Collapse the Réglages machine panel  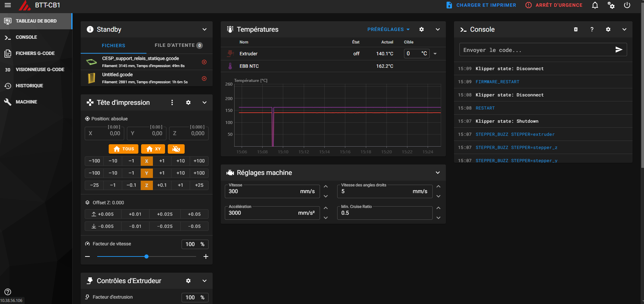point(437,173)
